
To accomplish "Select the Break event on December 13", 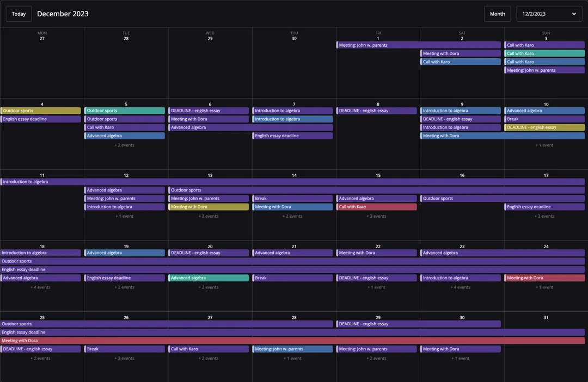I will coord(294,198).
